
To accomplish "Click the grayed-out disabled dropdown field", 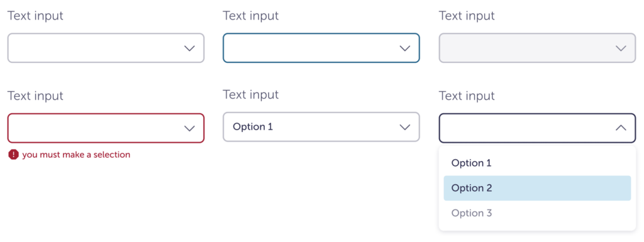I will coord(537,48).
